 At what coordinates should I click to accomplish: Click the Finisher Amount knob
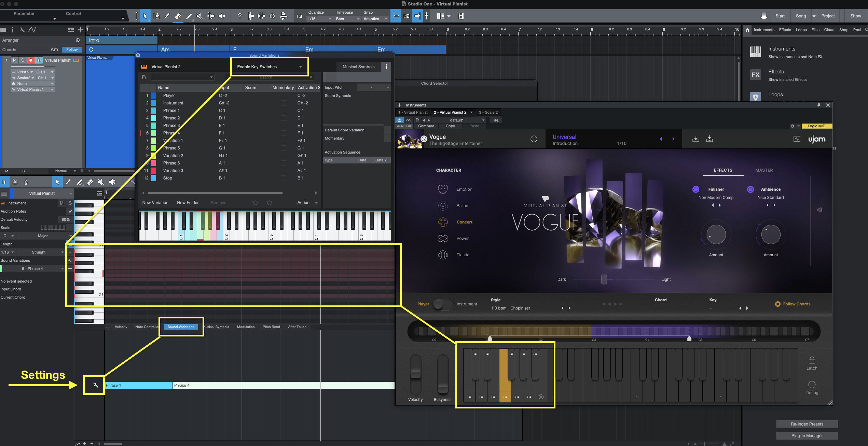point(716,235)
